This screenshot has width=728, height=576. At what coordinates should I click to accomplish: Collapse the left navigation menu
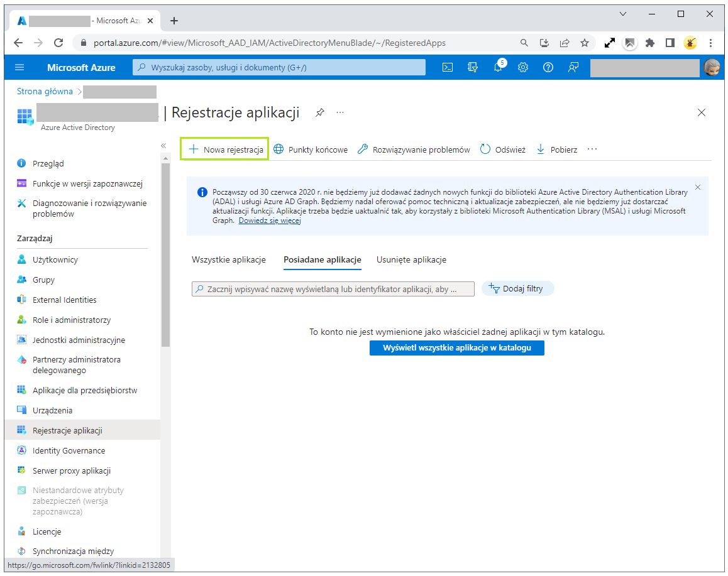(19, 67)
